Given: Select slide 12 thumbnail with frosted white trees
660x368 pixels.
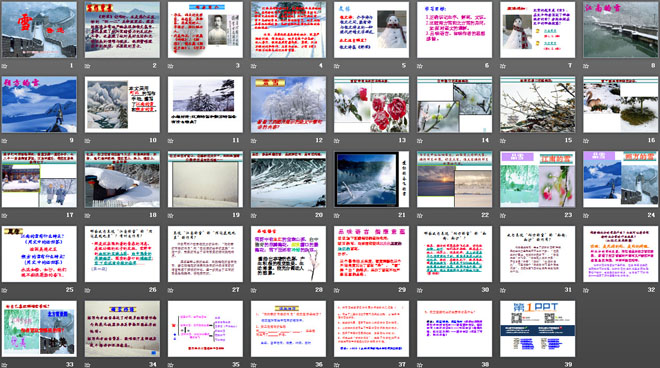Looking at the screenshot, I should click(288, 104).
